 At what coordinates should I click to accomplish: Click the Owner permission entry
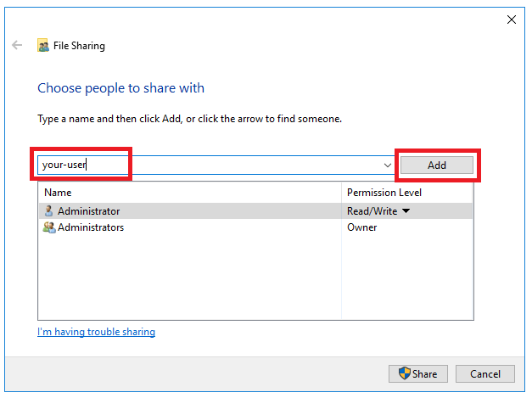(361, 227)
